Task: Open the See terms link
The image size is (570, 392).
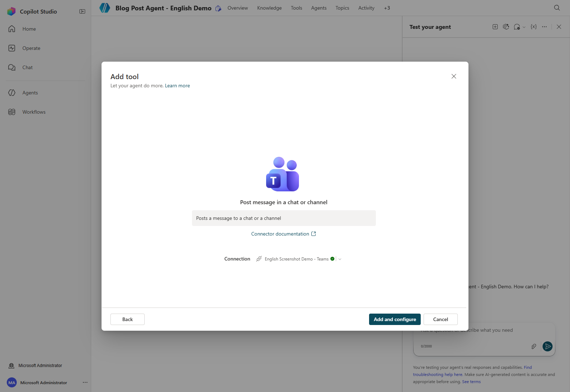Action: click(x=471, y=382)
